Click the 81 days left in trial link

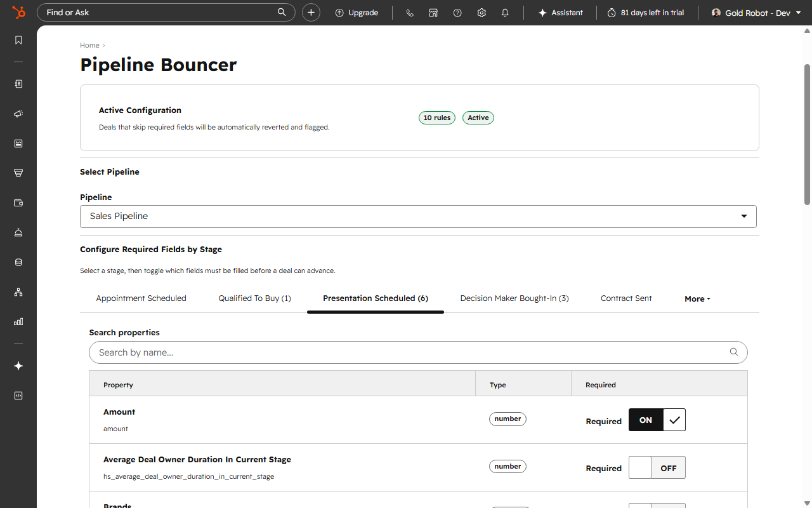point(646,13)
